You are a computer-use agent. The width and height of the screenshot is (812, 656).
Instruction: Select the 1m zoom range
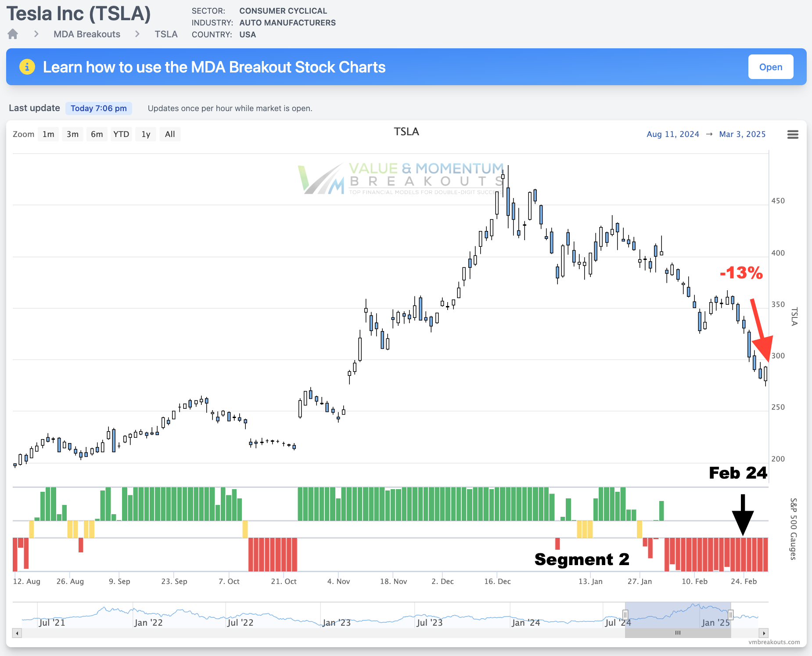(x=48, y=134)
